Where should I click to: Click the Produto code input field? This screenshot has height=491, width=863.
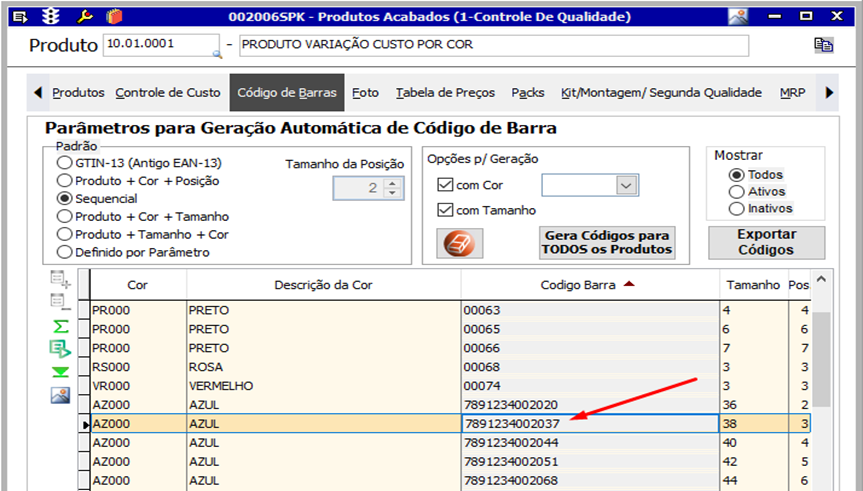click(x=161, y=45)
